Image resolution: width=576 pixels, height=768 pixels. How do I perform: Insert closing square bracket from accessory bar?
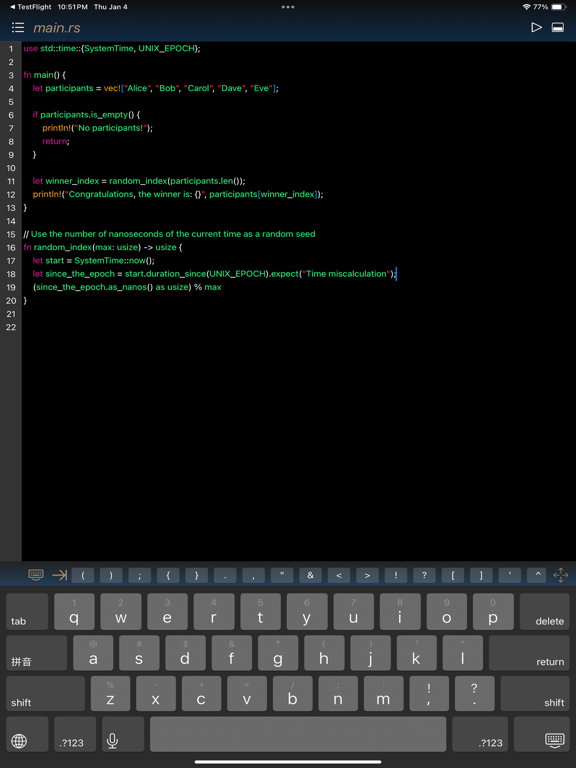point(481,576)
